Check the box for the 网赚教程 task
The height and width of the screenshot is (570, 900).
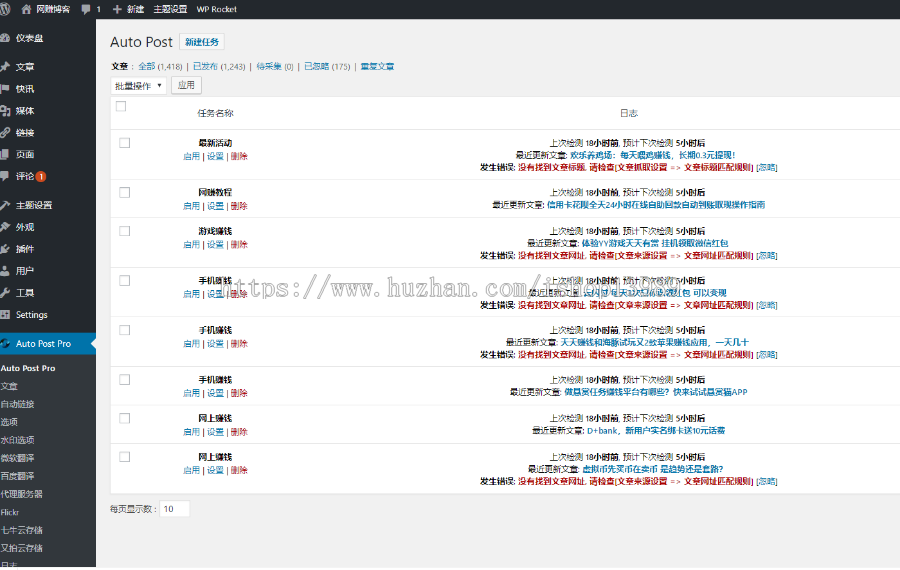125,192
